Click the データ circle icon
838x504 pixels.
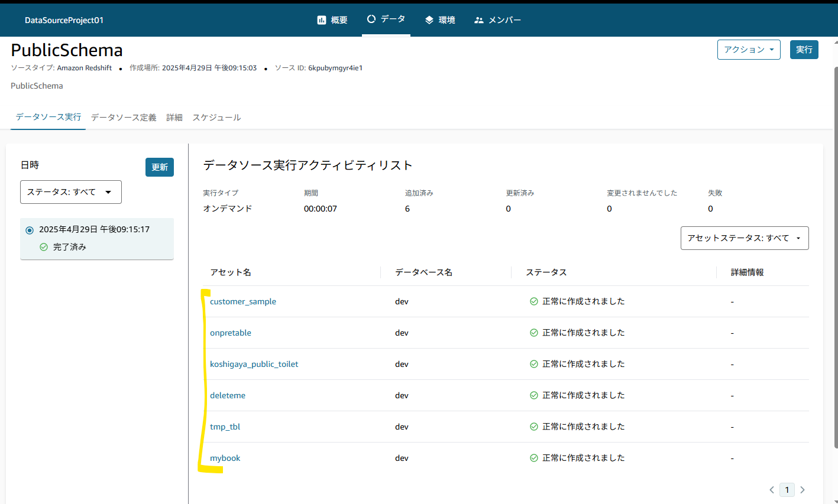(371, 19)
